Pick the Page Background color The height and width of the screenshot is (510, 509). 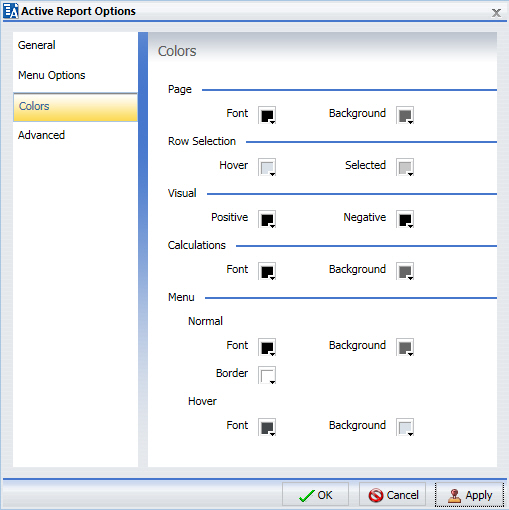tap(405, 115)
